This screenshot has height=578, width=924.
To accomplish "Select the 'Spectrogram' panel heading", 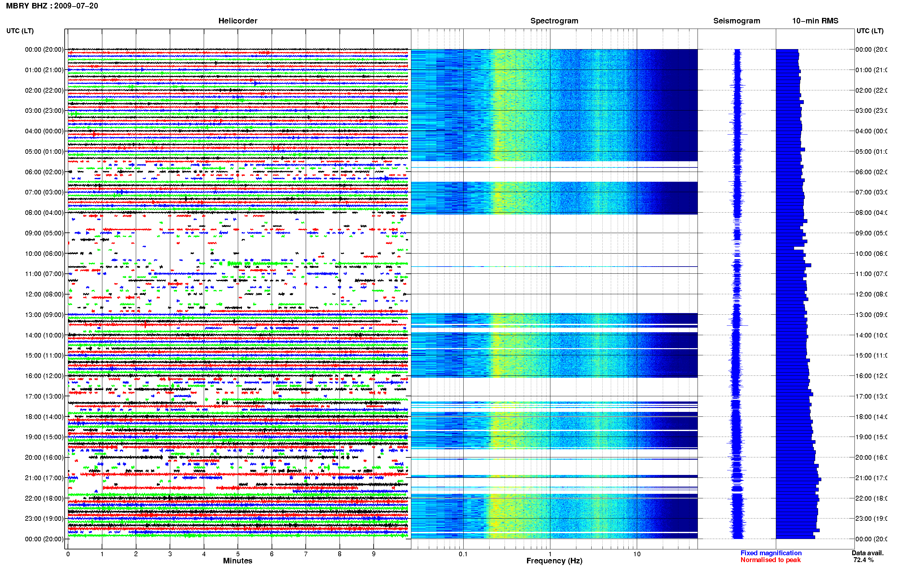I will click(x=554, y=21).
